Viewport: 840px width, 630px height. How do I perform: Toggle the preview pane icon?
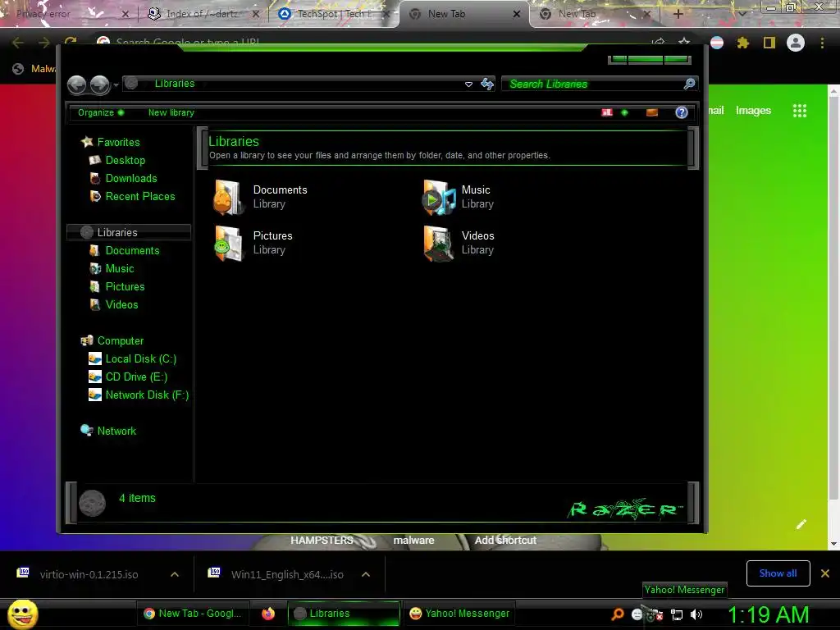pyautogui.click(x=652, y=112)
